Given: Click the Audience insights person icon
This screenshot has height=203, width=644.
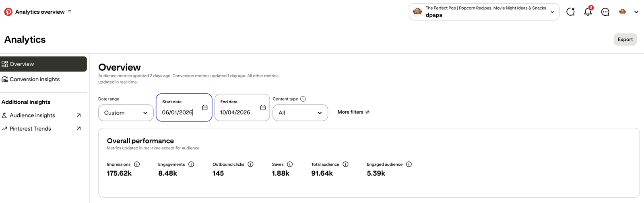Looking at the screenshot, I should coord(4,115).
